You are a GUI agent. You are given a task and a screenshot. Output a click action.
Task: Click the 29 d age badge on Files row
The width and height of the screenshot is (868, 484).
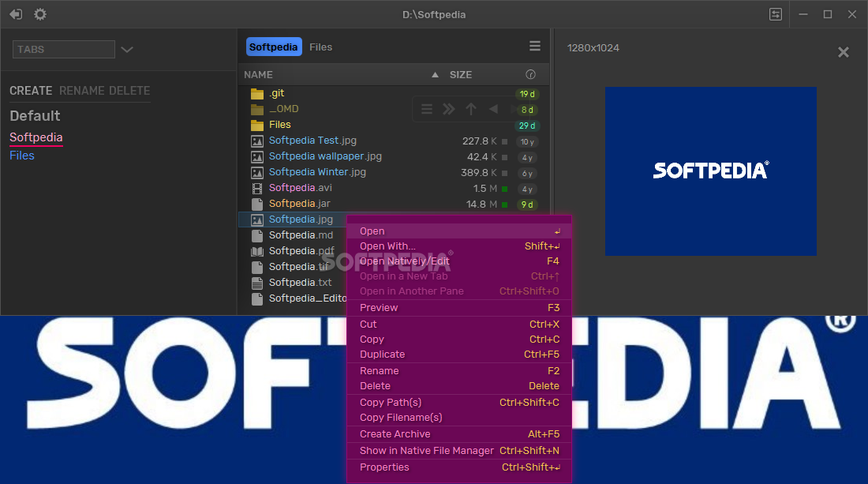(x=527, y=126)
